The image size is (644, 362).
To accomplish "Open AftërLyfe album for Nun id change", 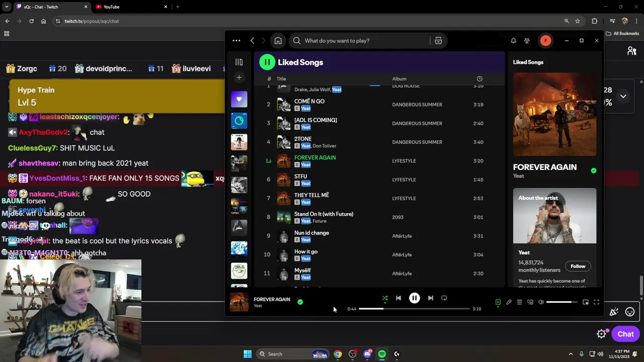I will click(x=402, y=236).
